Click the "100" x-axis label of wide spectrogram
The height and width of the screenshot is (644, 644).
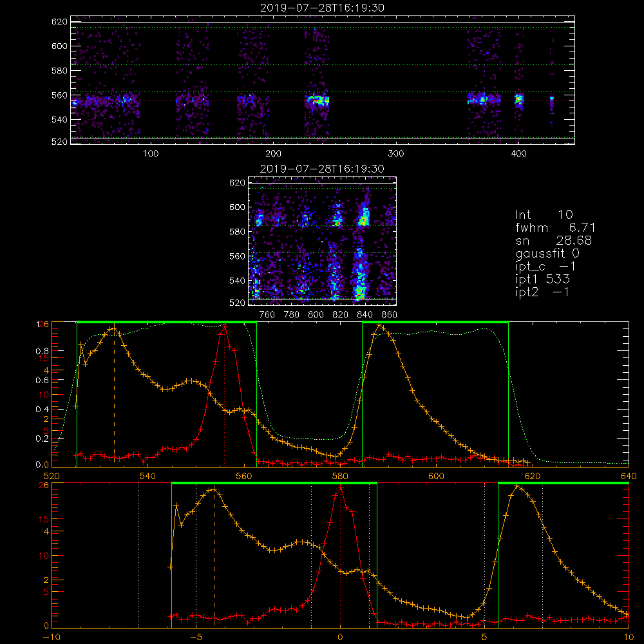(x=151, y=154)
